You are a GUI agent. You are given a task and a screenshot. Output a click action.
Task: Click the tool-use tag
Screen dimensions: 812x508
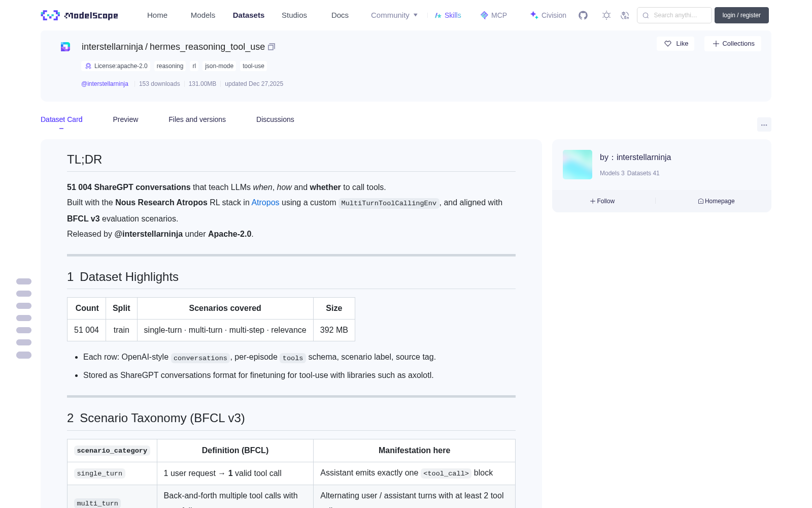pyautogui.click(x=253, y=66)
